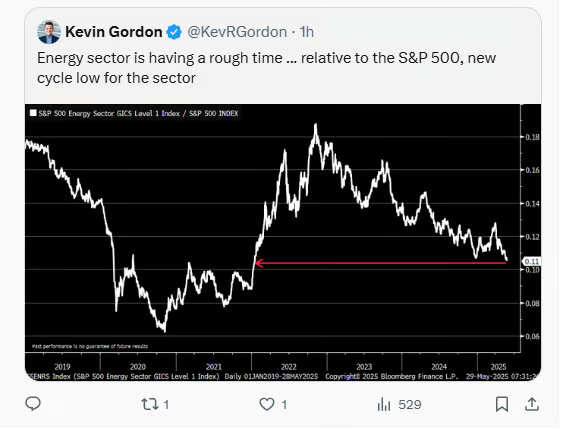This screenshot has width=565, height=429.
Task: Open the view analytics bar chart icon
Action: tap(384, 405)
